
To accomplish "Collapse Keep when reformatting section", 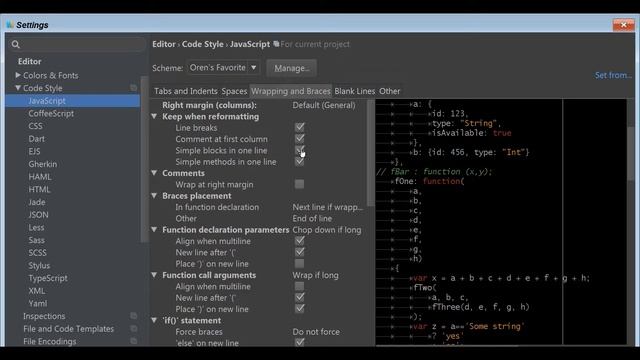I will tap(154, 116).
